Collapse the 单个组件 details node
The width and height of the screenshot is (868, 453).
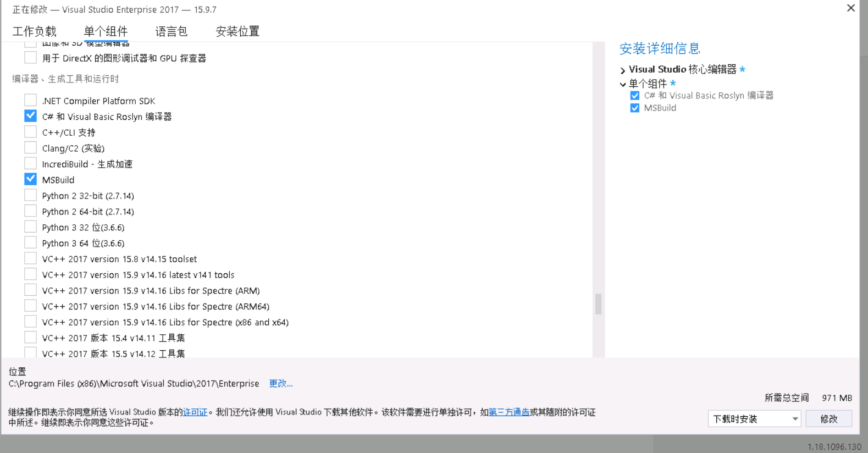(623, 85)
